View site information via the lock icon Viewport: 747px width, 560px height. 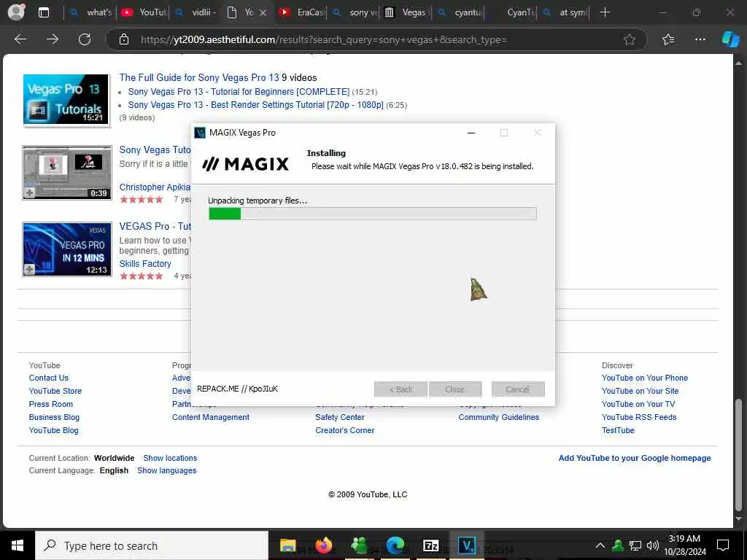124,39
